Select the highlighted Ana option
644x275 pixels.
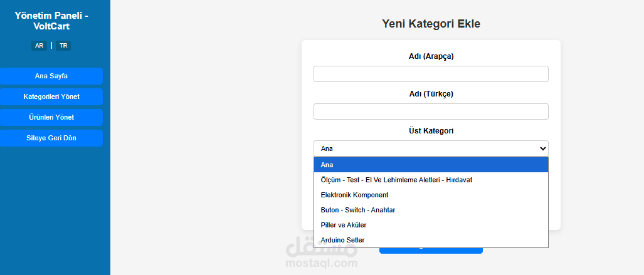(431, 165)
